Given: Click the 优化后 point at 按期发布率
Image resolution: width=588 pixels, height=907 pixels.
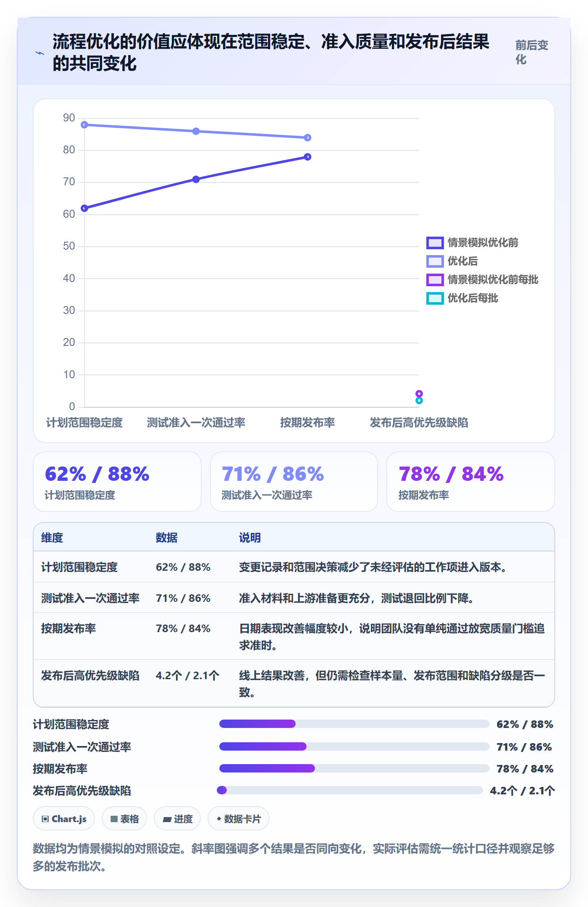Looking at the screenshot, I should point(307,137).
